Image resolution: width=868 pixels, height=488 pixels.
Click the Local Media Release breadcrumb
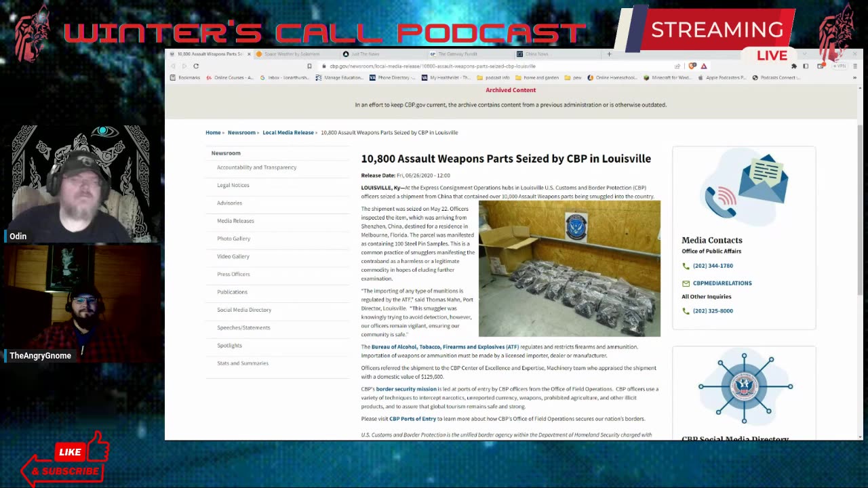pos(288,132)
